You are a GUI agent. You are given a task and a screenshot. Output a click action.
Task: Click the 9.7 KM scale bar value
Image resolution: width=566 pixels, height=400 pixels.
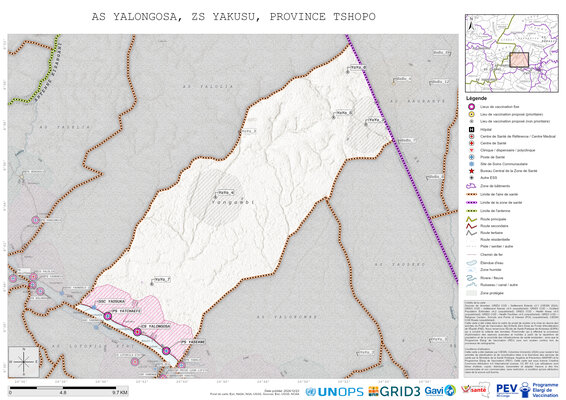pos(119,392)
